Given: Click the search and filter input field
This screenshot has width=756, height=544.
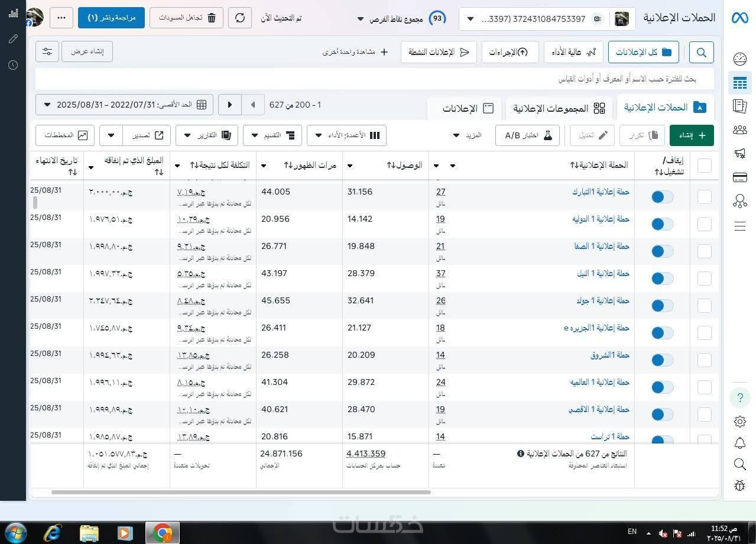Looking at the screenshot, I should 374,79.
